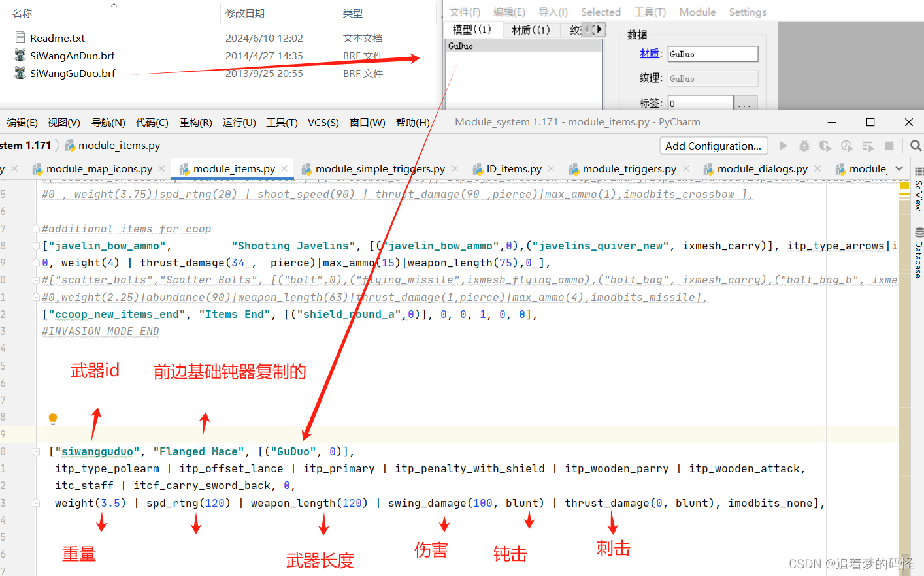This screenshot has width=924, height=576.
Task: Open the Database side panel
Action: [x=918, y=254]
